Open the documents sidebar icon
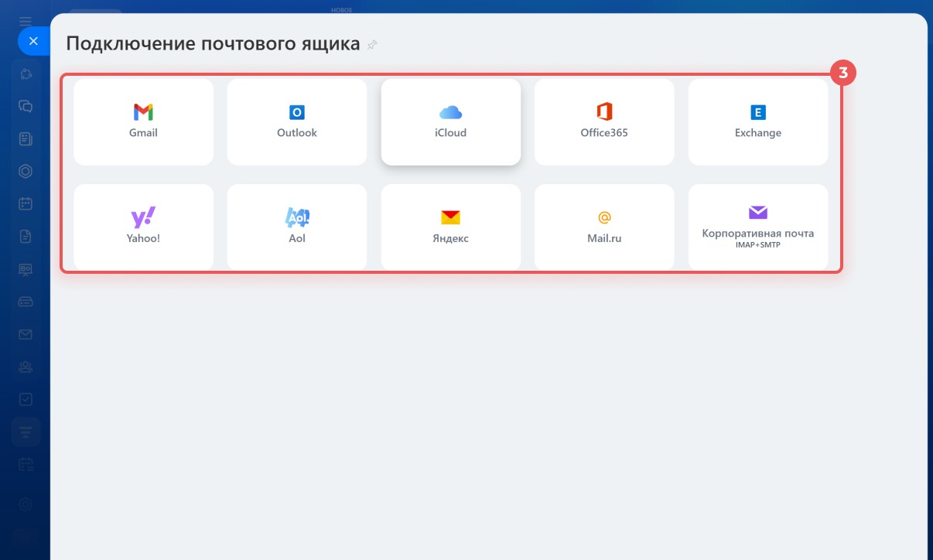The width and height of the screenshot is (933, 560). click(26, 237)
